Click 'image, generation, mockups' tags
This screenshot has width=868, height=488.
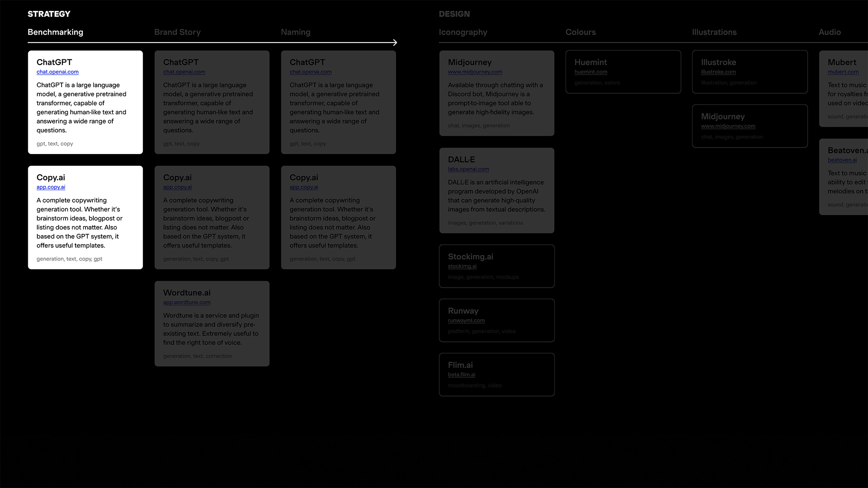click(483, 277)
